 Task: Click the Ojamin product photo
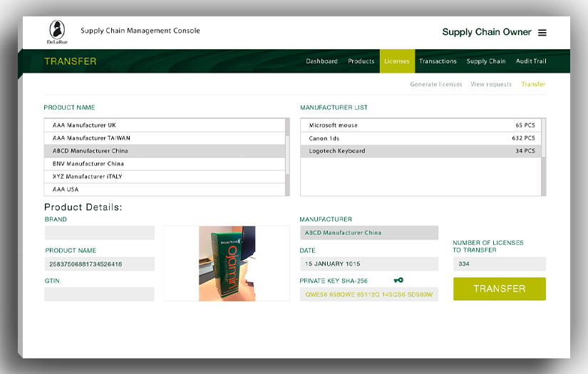pos(227,264)
